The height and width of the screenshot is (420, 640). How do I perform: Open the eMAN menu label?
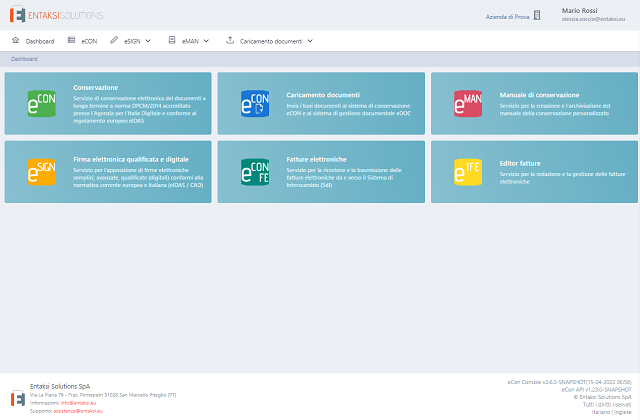tap(190, 41)
